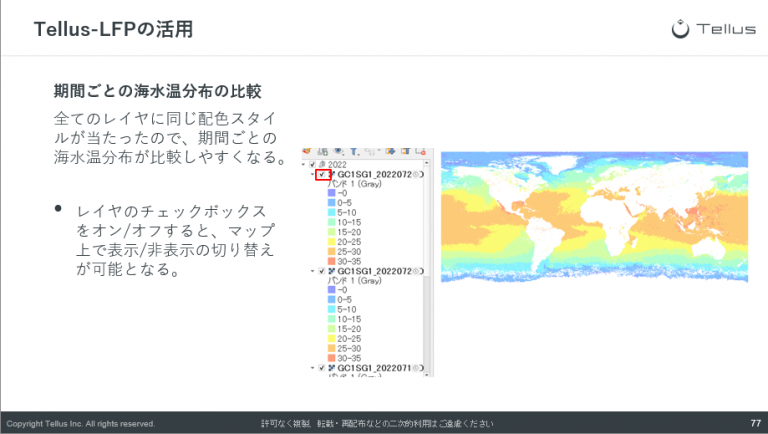Select the 2022 group name
This screenshot has width=768, height=434.
click(337, 165)
